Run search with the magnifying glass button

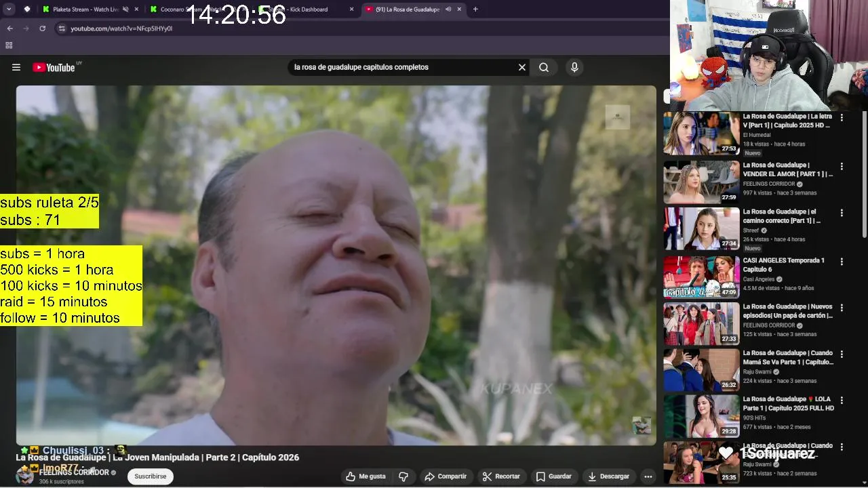click(544, 67)
